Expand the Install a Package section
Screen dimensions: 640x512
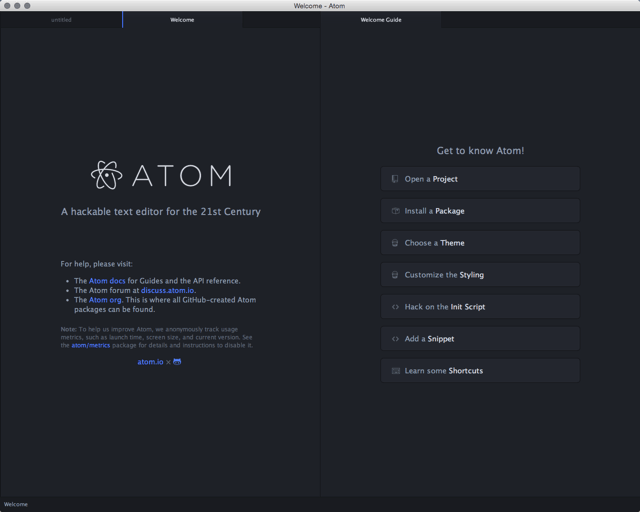480,211
